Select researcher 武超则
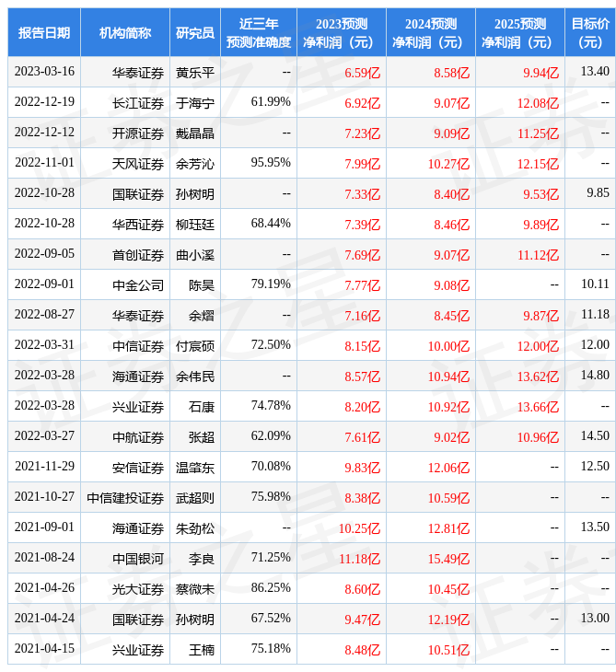 click(x=195, y=498)
